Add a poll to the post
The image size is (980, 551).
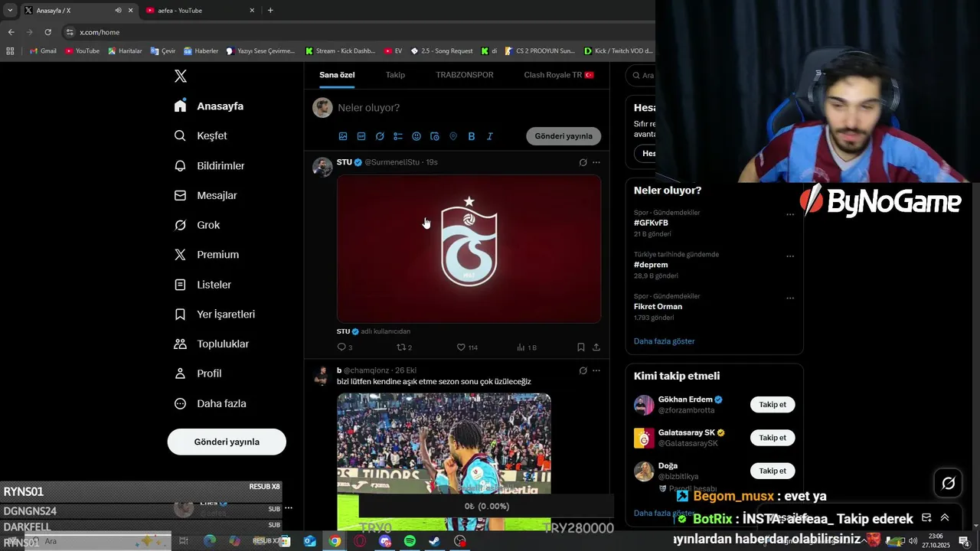[398, 136]
